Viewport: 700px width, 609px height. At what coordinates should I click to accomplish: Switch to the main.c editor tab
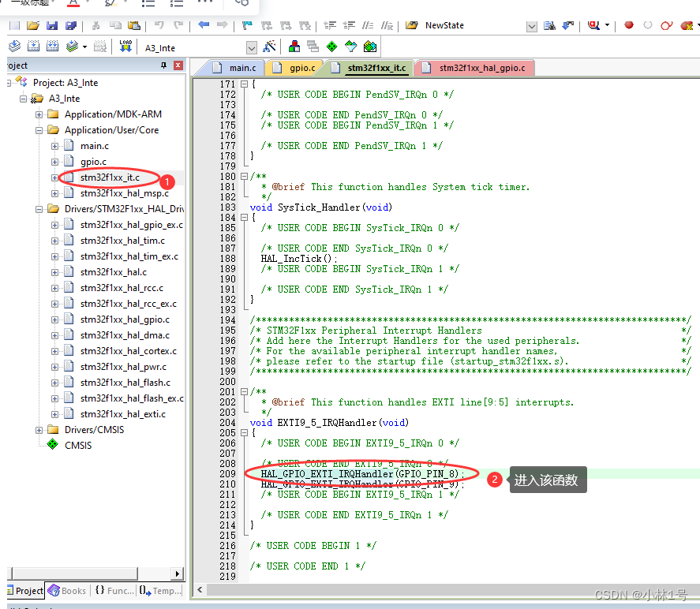coord(235,68)
